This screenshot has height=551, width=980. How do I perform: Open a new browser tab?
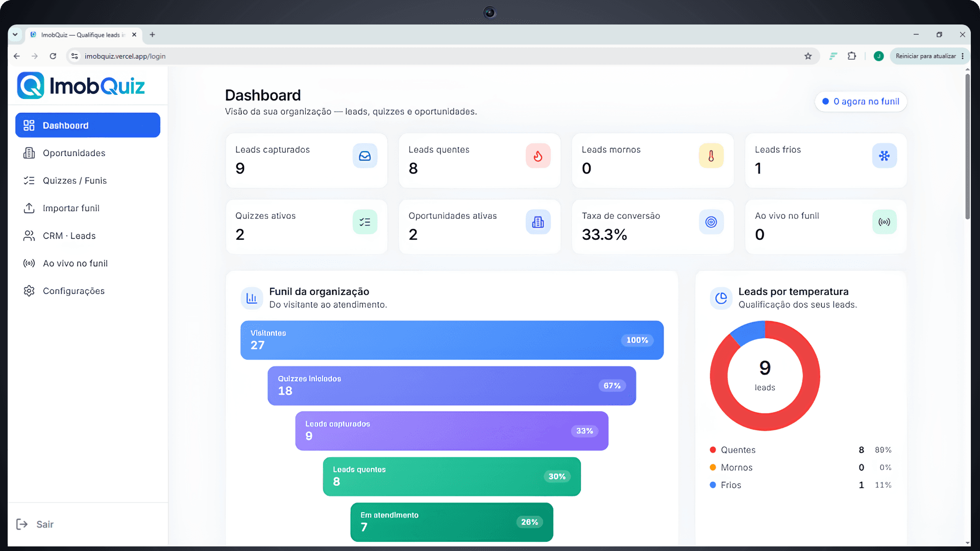[x=152, y=35]
